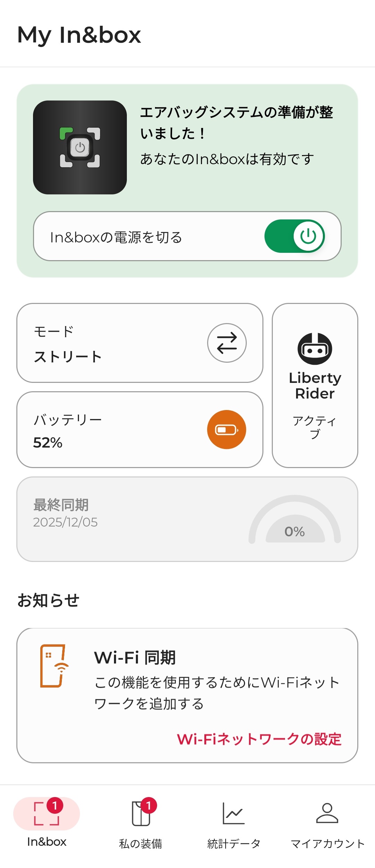Tap the In&box device image thumbnail
This screenshot has width=375, height=868.
80,147
